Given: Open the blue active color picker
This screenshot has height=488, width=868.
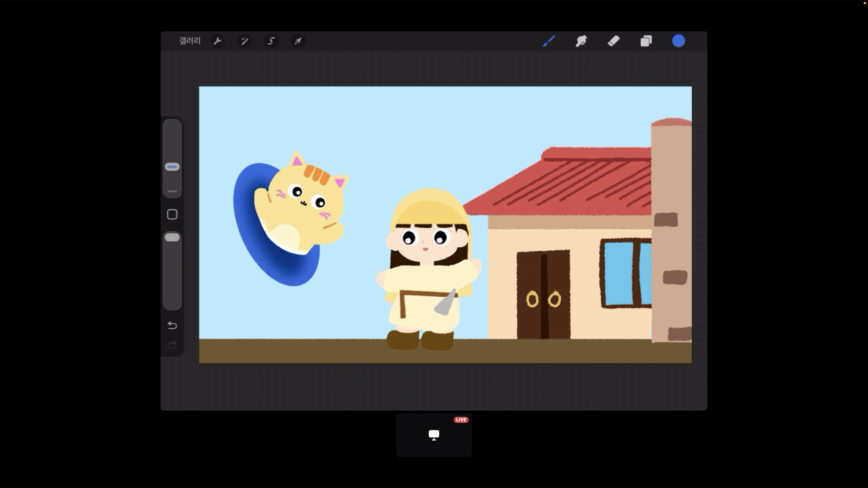Looking at the screenshot, I should [x=678, y=41].
